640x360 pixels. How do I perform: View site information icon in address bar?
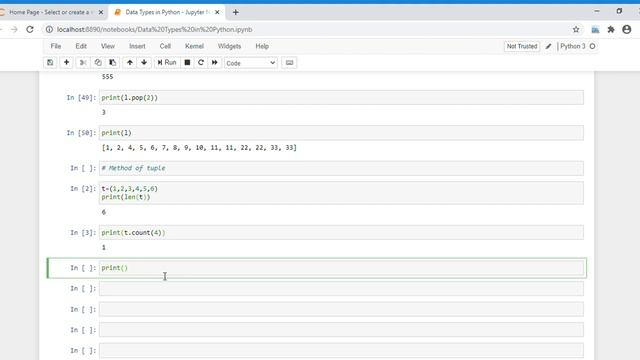tap(49, 29)
